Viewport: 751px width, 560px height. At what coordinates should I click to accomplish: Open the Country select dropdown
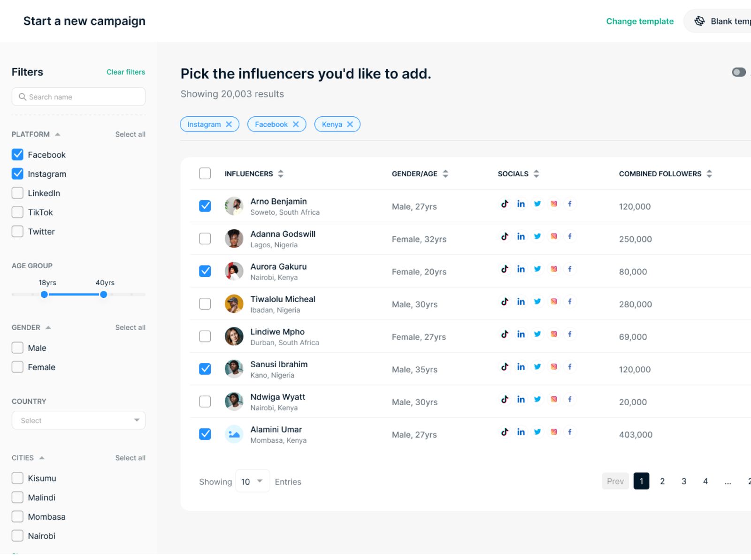pos(78,420)
